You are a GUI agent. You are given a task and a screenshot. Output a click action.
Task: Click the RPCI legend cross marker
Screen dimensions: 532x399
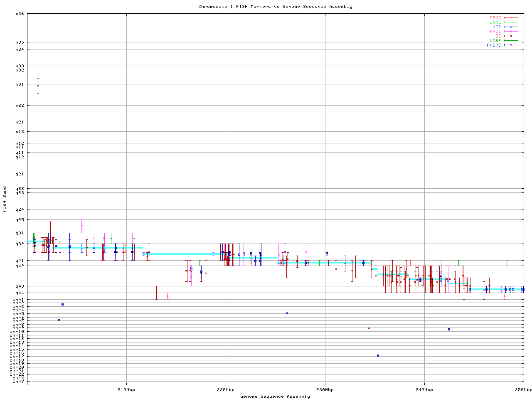pos(511,32)
